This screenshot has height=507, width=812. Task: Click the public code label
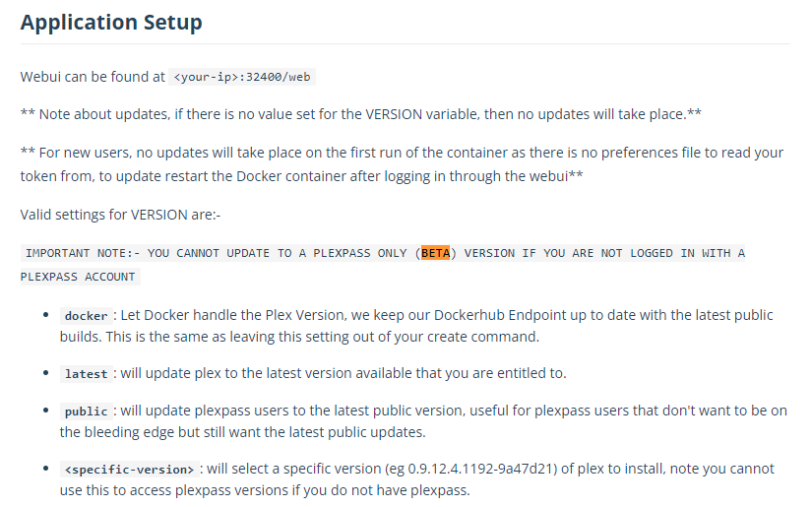coord(86,412)
